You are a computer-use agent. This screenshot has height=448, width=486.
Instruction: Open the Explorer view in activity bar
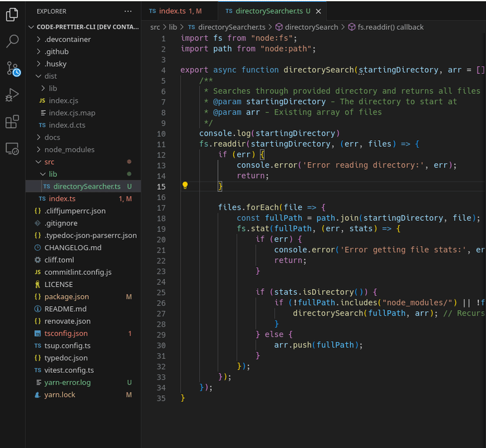point(12,15)
